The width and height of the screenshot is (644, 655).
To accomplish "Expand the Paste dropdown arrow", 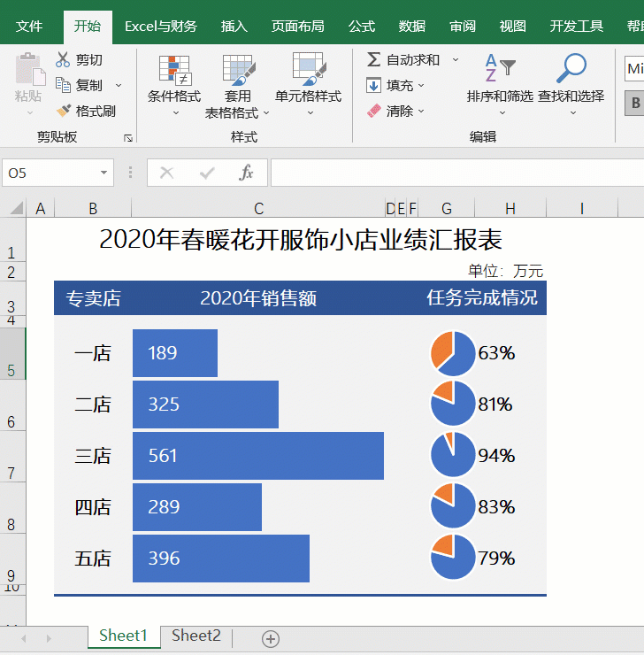I will [29, 112].
